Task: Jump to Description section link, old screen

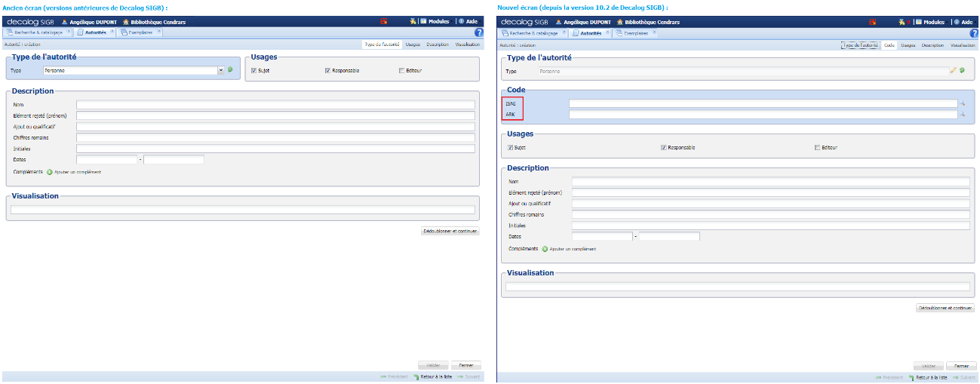Action: click(x=438, y=45)
